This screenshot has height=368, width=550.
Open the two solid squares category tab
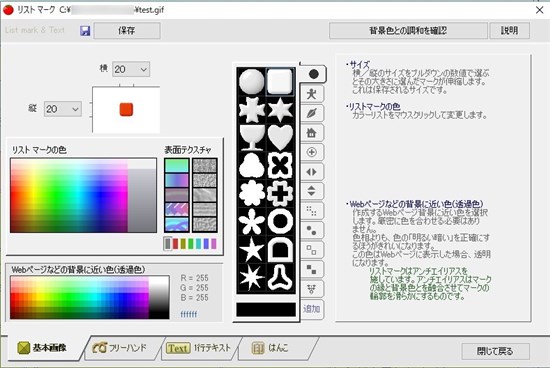[x=312, y=269]
